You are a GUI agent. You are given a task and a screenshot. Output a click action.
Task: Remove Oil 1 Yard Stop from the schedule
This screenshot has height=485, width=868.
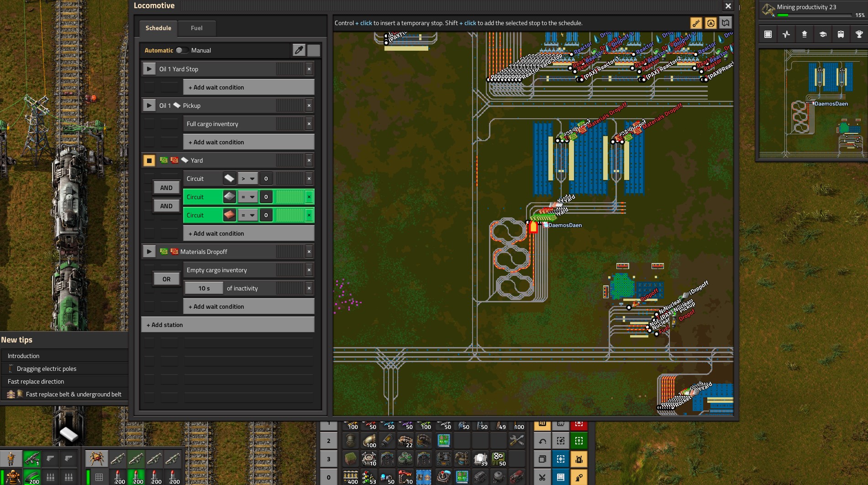pos(309,69)
